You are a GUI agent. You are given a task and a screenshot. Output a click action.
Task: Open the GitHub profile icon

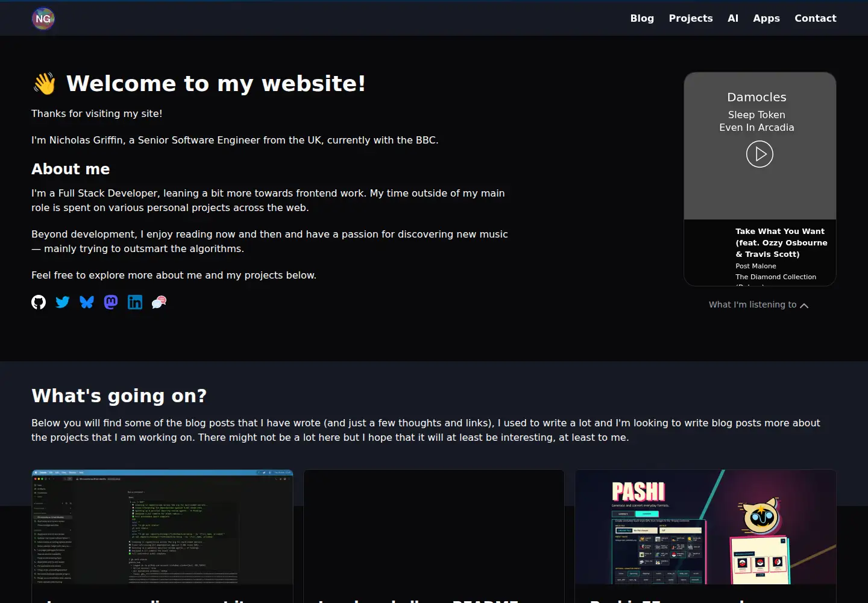[x=39, y=302]
